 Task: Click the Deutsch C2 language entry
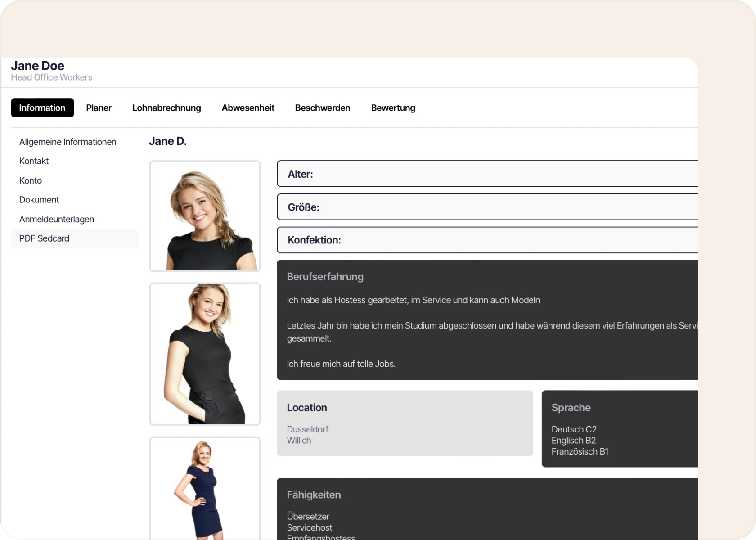tap(574, 429)
